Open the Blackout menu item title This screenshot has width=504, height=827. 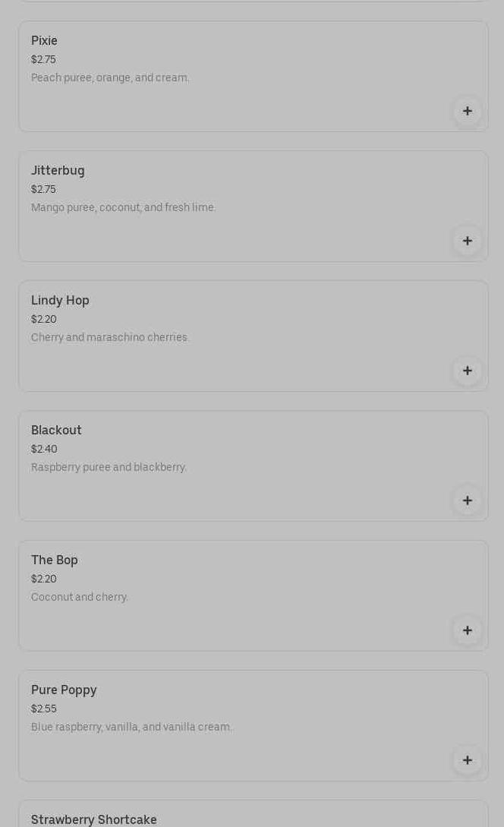(56, 431)
